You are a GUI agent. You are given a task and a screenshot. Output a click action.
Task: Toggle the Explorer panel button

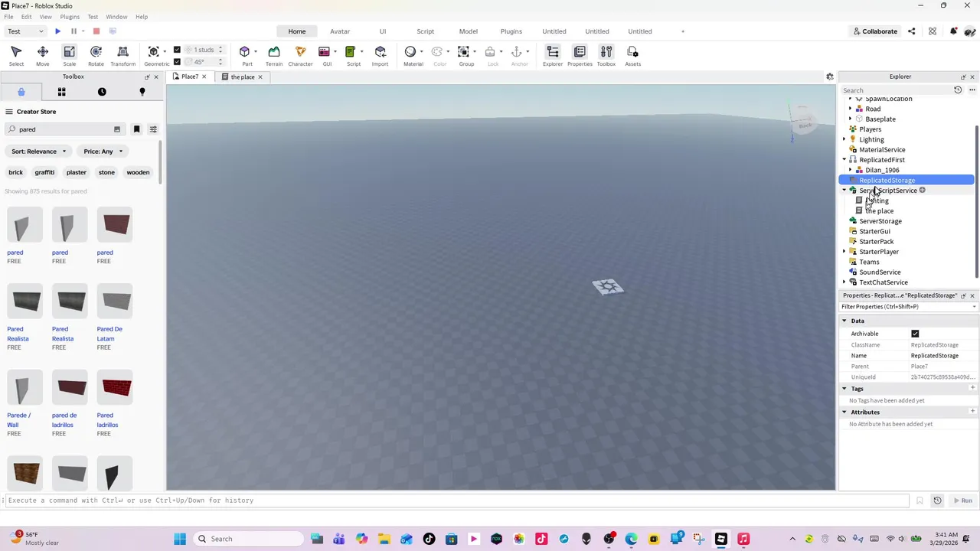click(x=553, y=55)
